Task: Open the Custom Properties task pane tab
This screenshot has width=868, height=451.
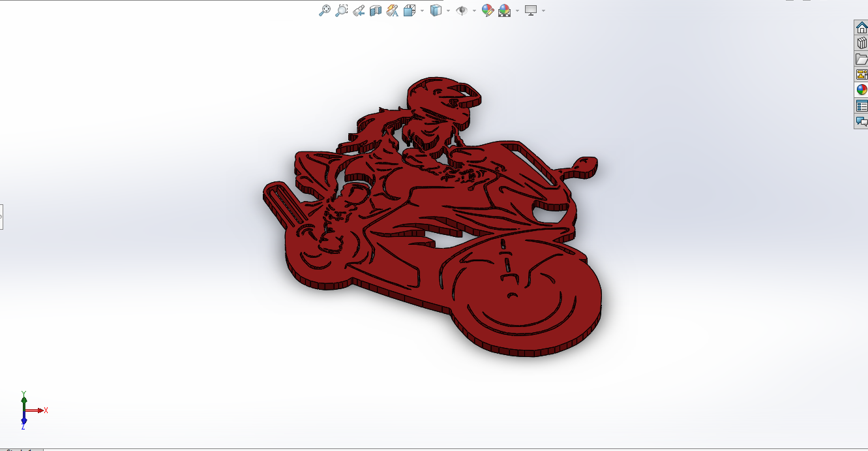Action: (861, 106)
